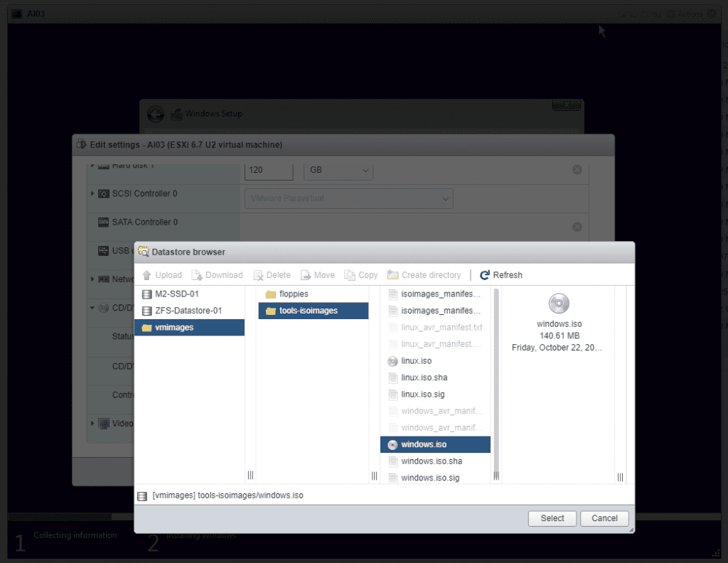Open the floppies folder
The image size is (728, 563).
(314, 294)
